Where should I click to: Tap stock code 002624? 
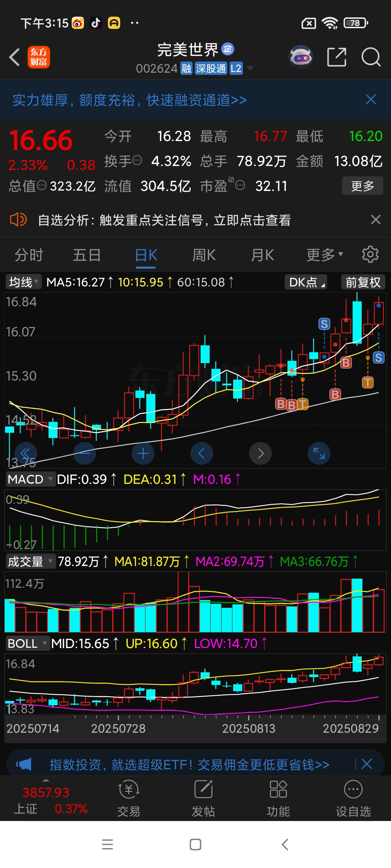pyautogui.click(x=157, y=68)
